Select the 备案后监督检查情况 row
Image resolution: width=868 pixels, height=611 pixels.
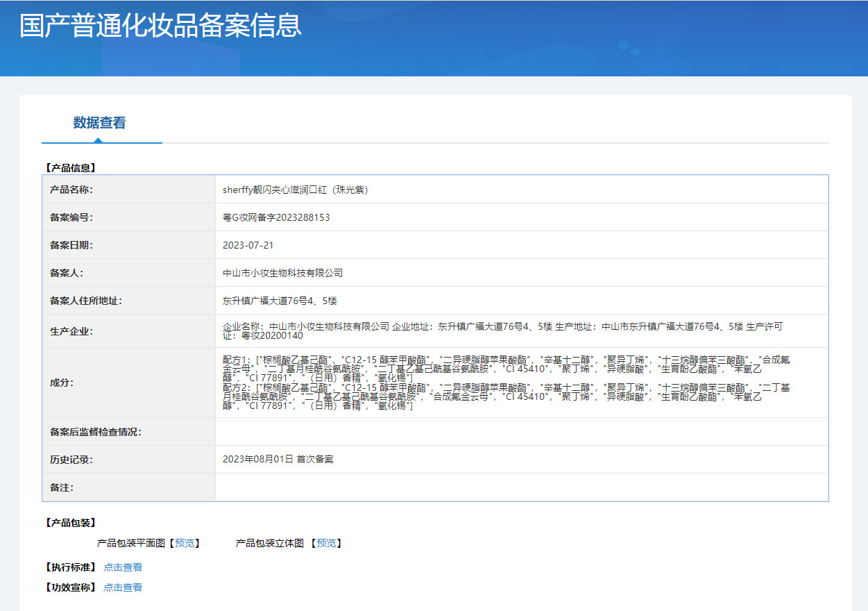click(x=96, y=431)
